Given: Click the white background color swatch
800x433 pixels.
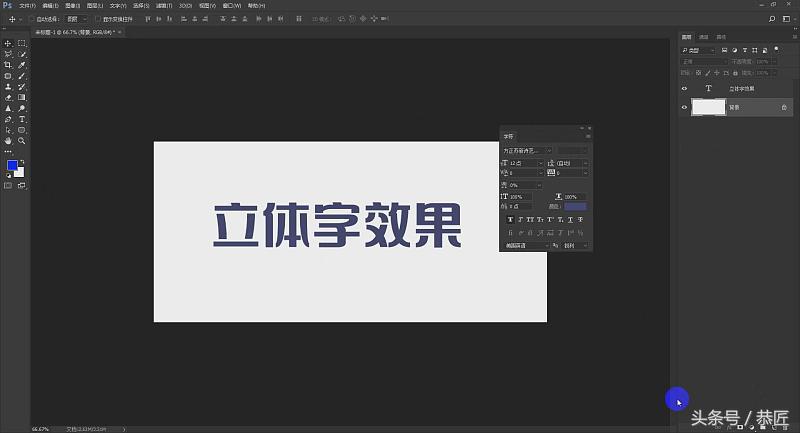Looking at the screenshot, I should [x=20, y=173].
